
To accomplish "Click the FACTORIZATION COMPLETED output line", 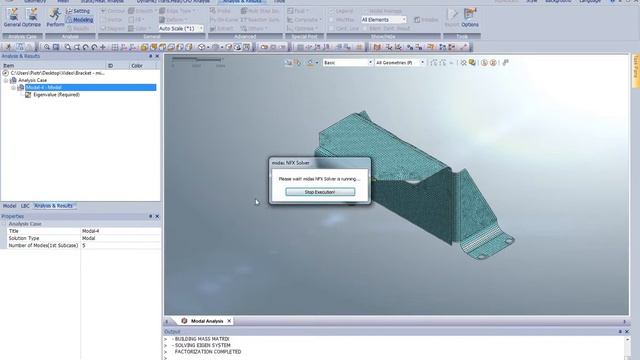I will [x=208, y=352].
